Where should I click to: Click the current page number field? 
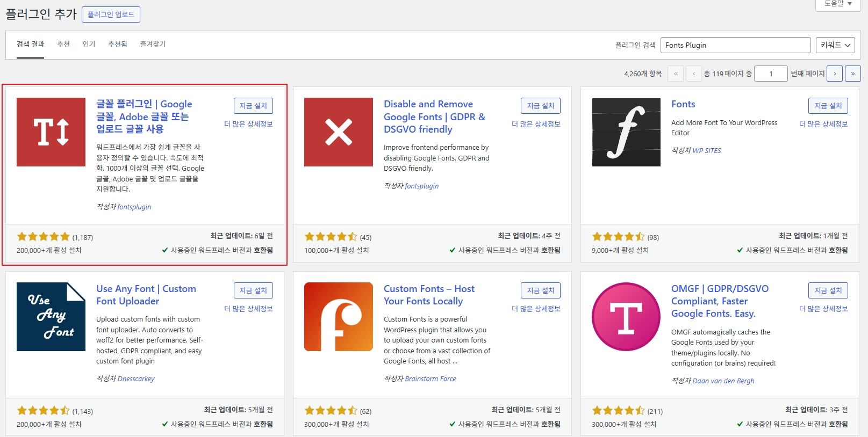pos(770,74)
